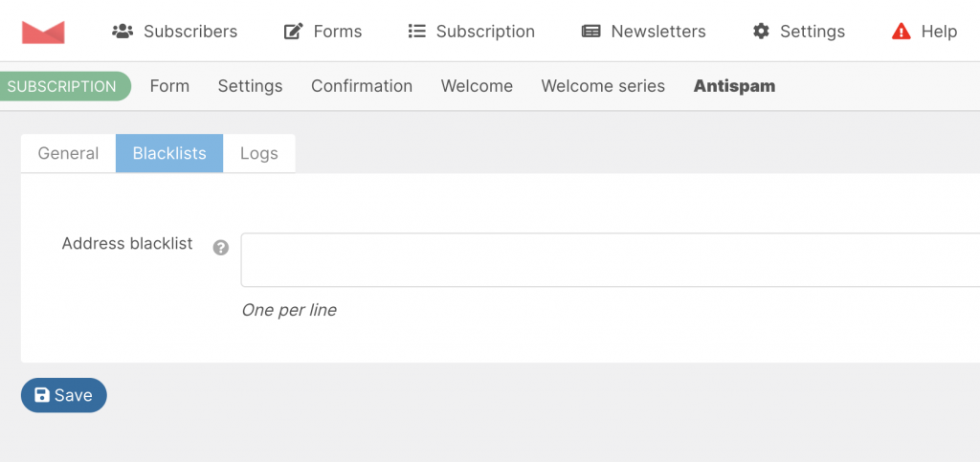Select the Antispam submenu item
This screenshot has height=462, width=980.
734,86
